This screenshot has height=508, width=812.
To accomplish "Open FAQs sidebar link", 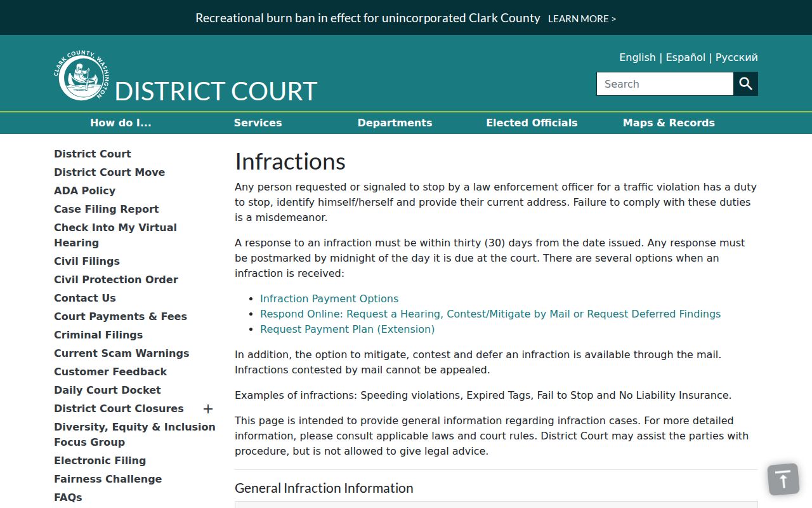I will [x=68, y=497].
